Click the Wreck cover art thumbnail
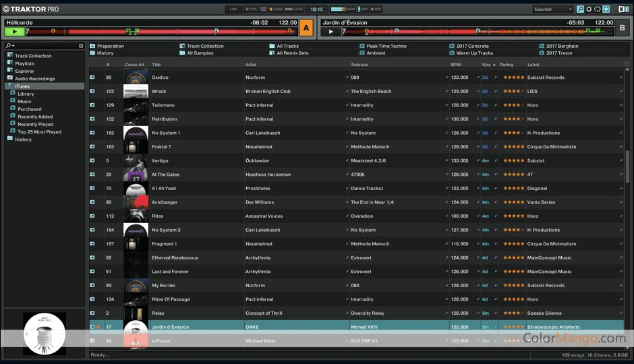Viewport: 634px width, 364px height. 136,91
